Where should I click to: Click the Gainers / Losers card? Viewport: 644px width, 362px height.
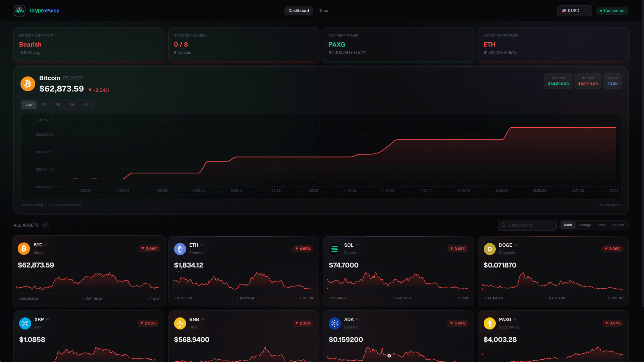click(244, 44)
